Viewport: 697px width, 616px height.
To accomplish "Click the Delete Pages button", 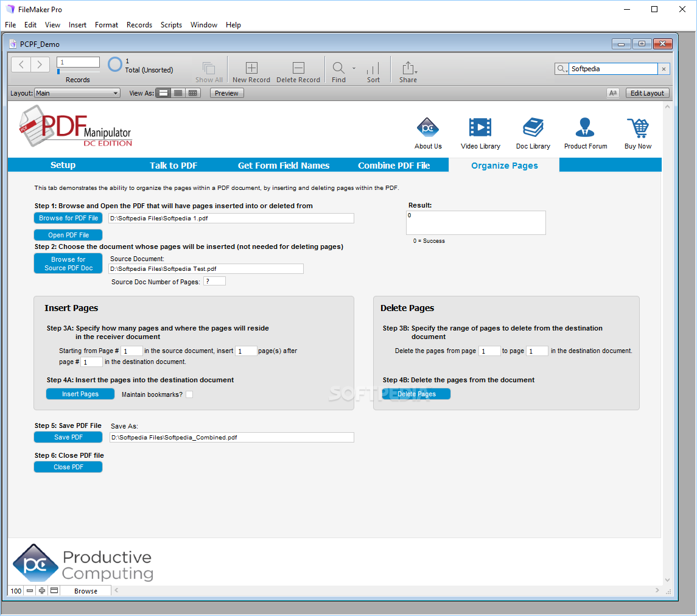I will (x=416, y=394).
